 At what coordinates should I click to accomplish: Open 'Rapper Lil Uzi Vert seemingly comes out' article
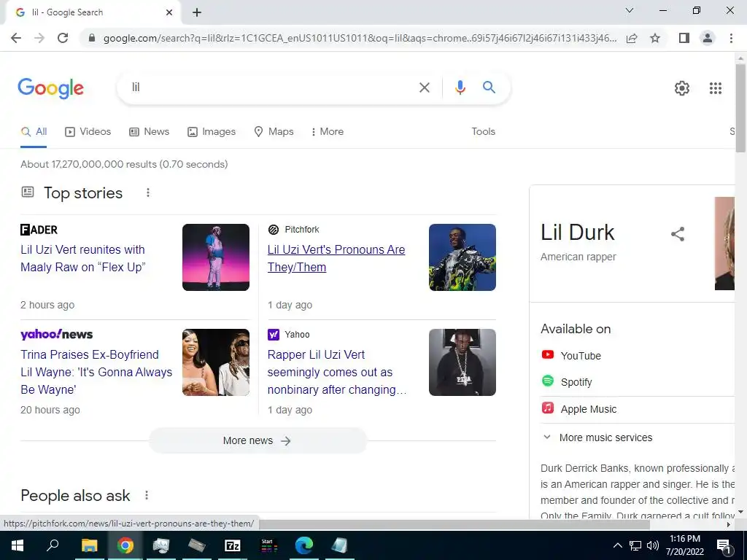click(x=337, y=373)
